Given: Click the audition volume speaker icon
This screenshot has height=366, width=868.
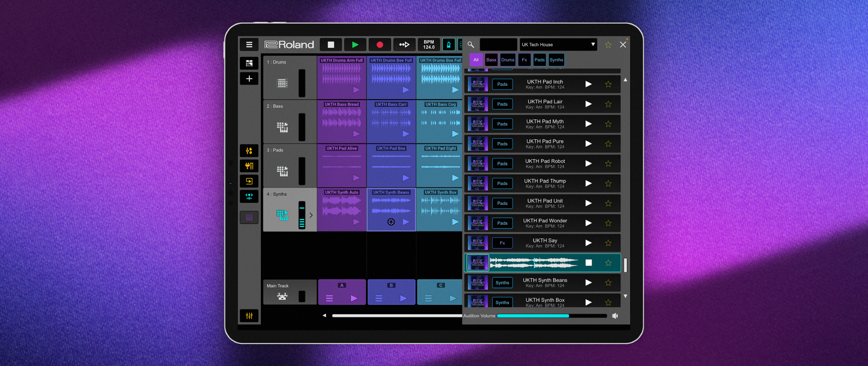Looking at the screenshot, I should [615, 316].
